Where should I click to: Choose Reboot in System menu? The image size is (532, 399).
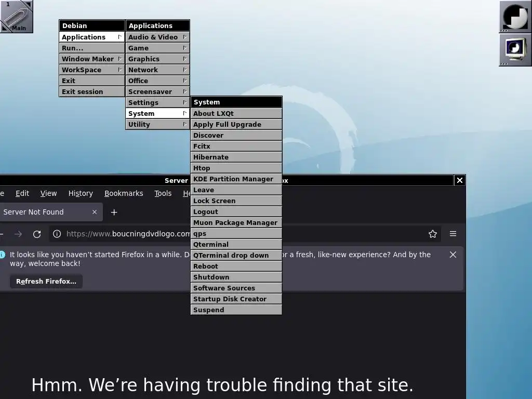coord(236,267)
